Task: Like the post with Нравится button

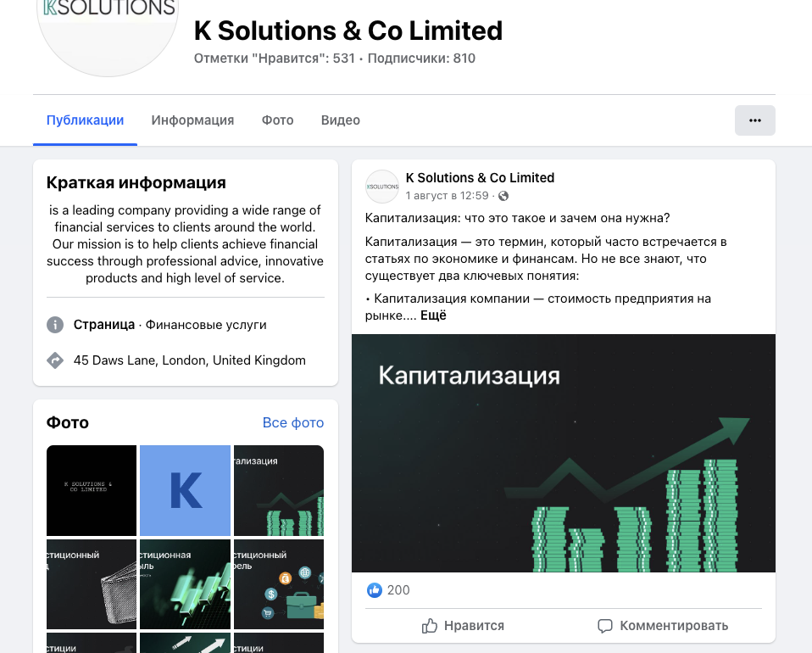Action: pos(463,626)
